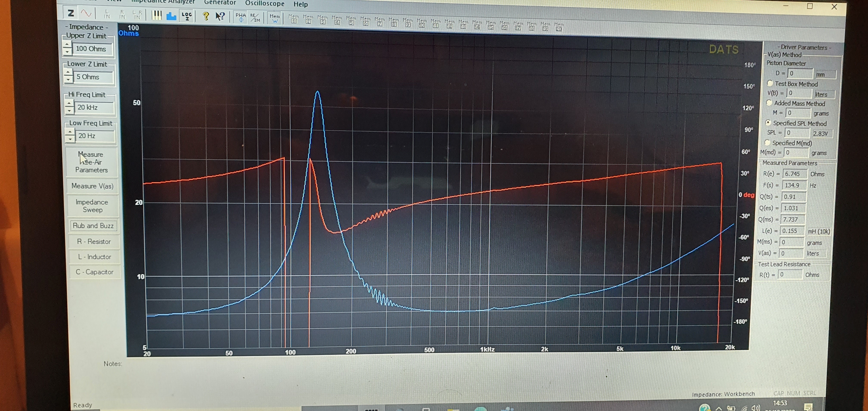Click the C - Capacitor button
Viewport: 868px width, 411px height.
click(x=95, y=272)
